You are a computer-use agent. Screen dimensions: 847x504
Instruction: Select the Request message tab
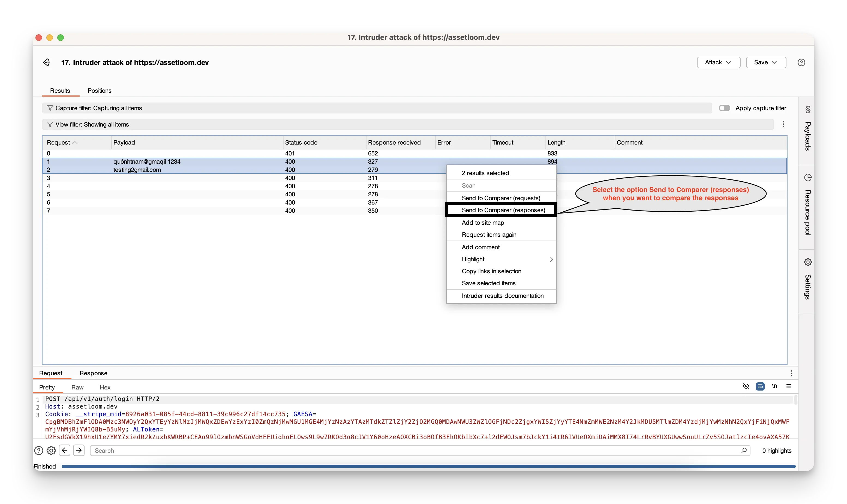click(51, 373)
